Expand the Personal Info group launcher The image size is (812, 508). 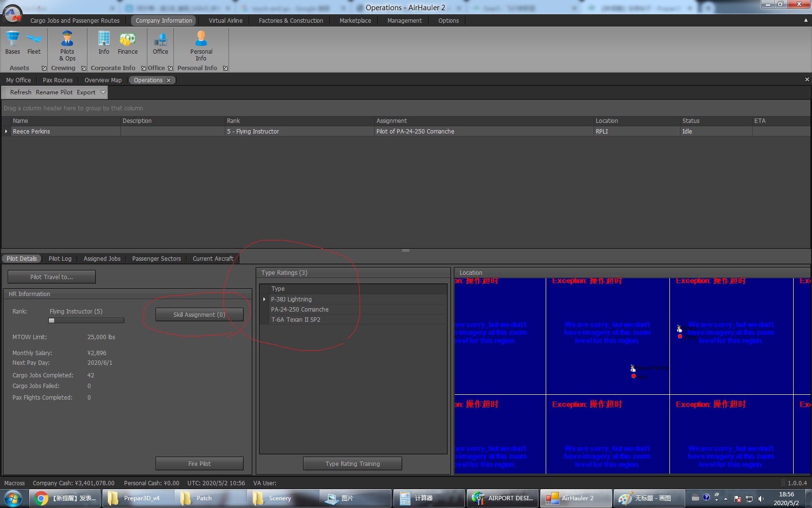pos(225,68)
